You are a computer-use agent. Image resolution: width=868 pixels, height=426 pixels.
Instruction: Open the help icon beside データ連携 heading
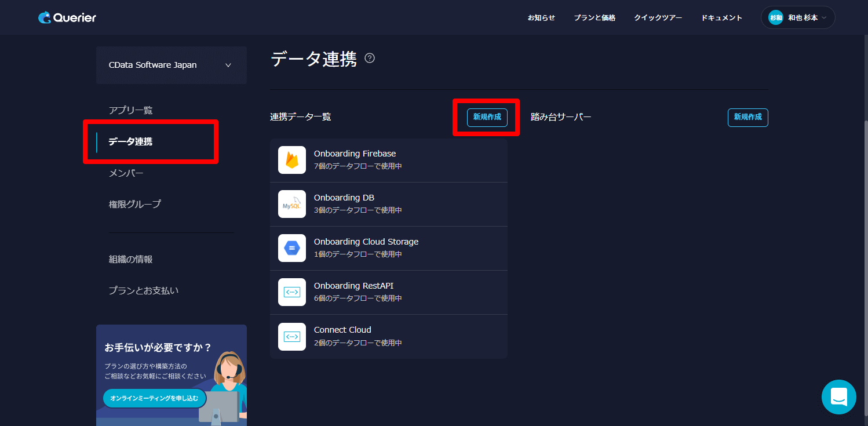point(370,58)
